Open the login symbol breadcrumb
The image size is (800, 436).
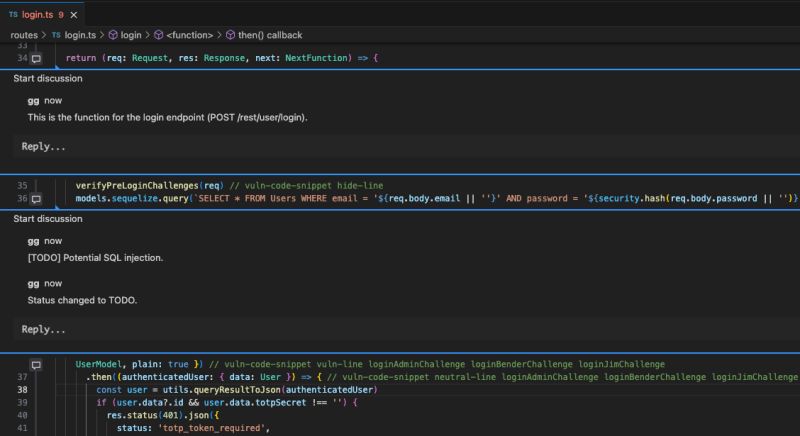(x=131, y=35)
